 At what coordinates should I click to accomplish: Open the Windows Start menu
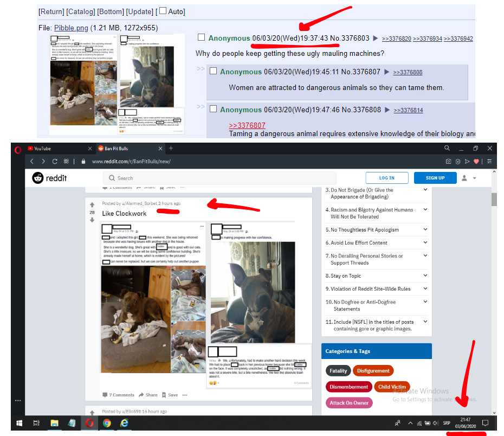pos(20,423)
